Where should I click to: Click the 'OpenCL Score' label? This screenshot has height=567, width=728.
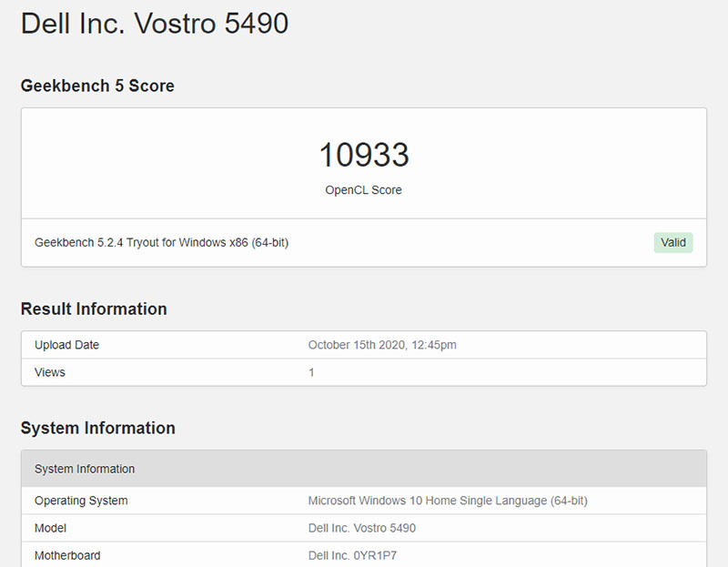click(x=363, y=190)
